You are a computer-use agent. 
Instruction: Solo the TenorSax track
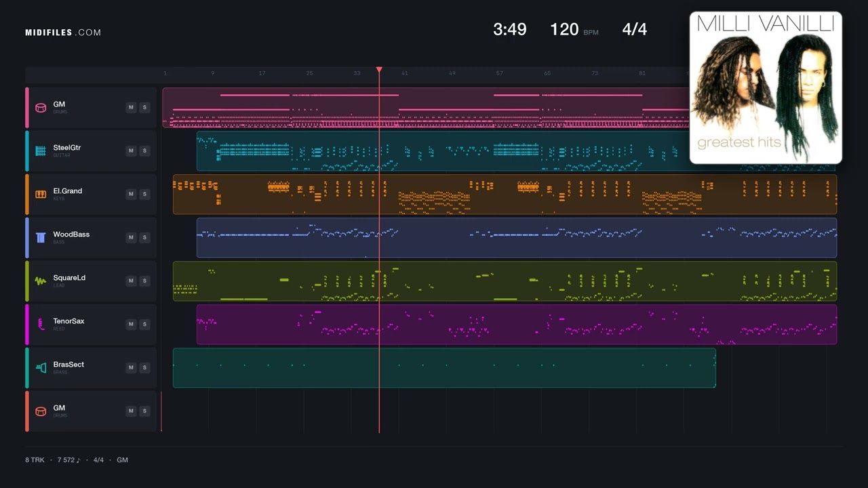tap(144, 325)
